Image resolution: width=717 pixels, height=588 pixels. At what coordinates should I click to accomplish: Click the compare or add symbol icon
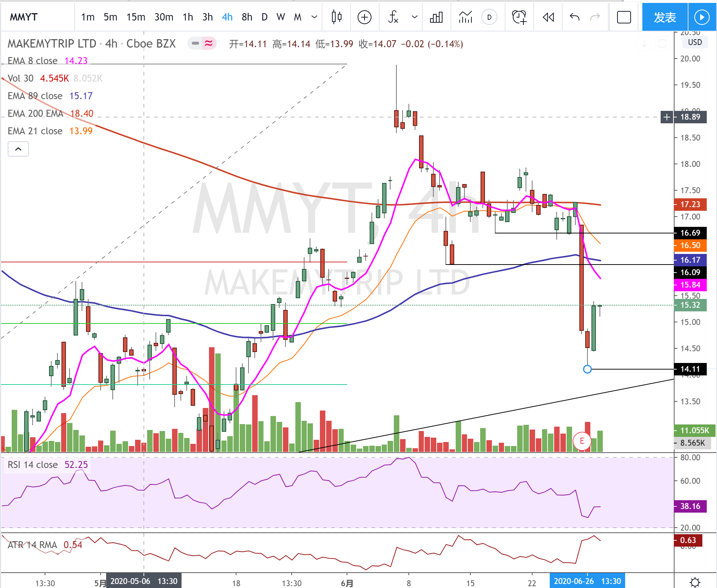pos(365,17)
